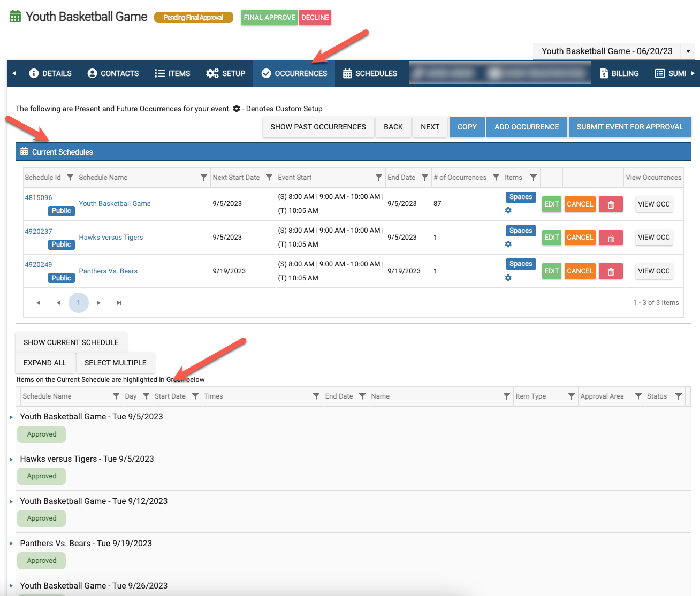Click the trash icon for Hawks versus Tigers

[x=611, y=238]
